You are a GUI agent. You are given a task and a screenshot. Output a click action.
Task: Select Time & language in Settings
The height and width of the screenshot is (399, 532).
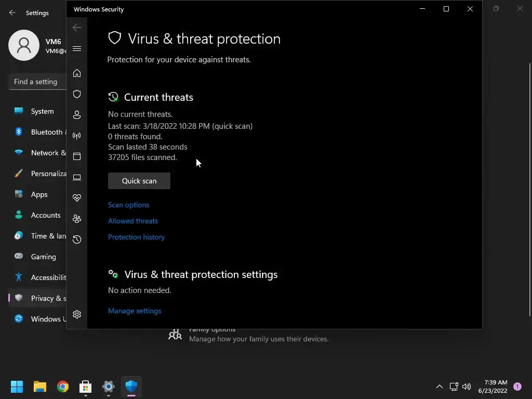(37, 236)
